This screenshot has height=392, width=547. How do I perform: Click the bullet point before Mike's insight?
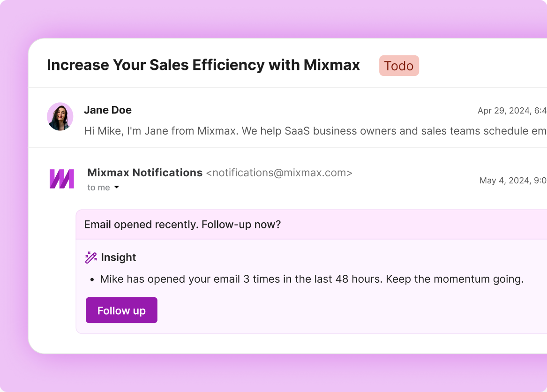[x=92, y=280]
